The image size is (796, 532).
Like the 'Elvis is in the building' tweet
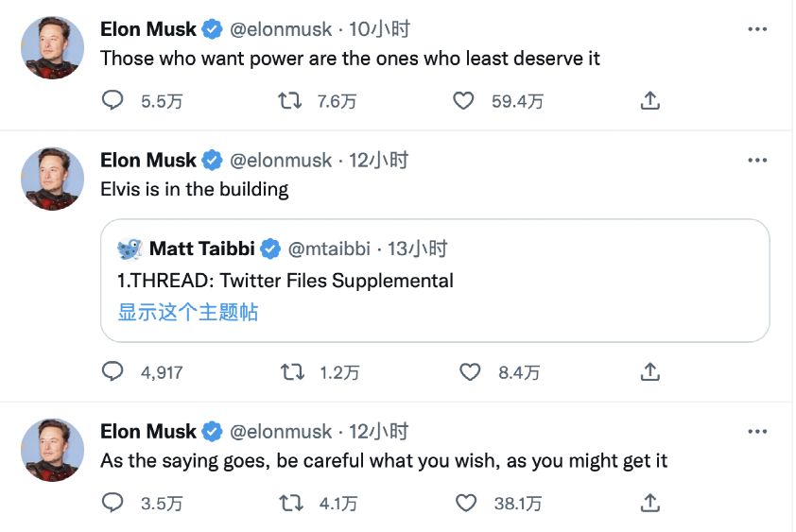tap(470, 372)
